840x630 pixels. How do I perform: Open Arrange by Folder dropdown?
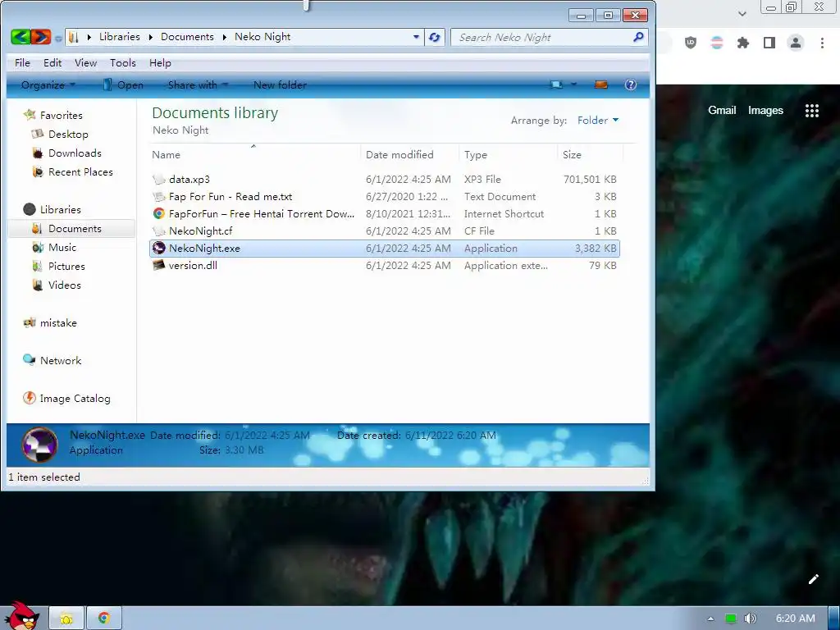tap(598, 121)
